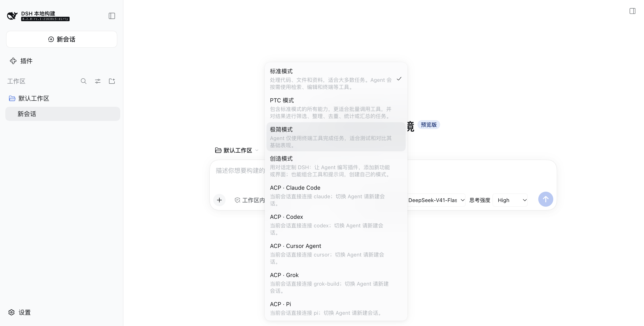Select the 新会话 conversation in sidebar
This screenshot has width=644, height=326.
coord(63,114)
